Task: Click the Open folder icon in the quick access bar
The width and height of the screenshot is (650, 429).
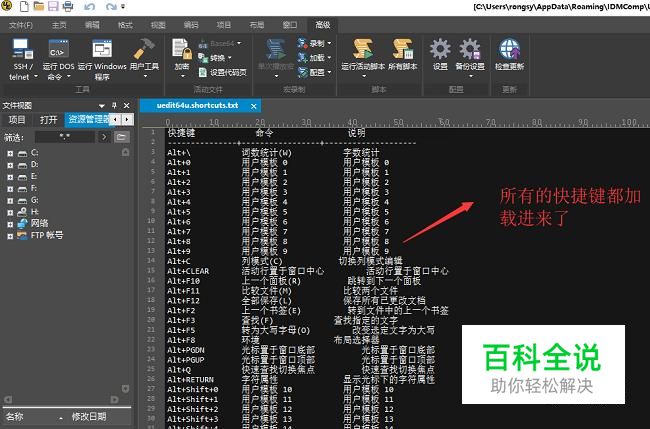Action: tap(39, 6)
